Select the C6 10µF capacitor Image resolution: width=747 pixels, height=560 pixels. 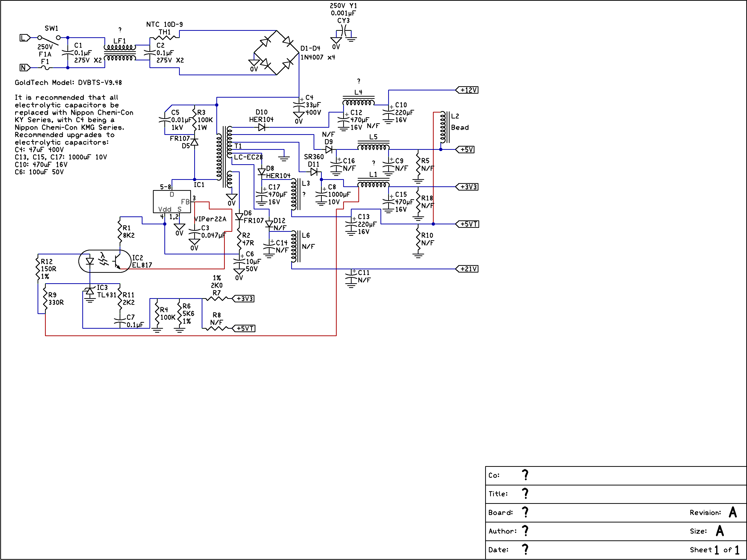(x=239, y=261)
